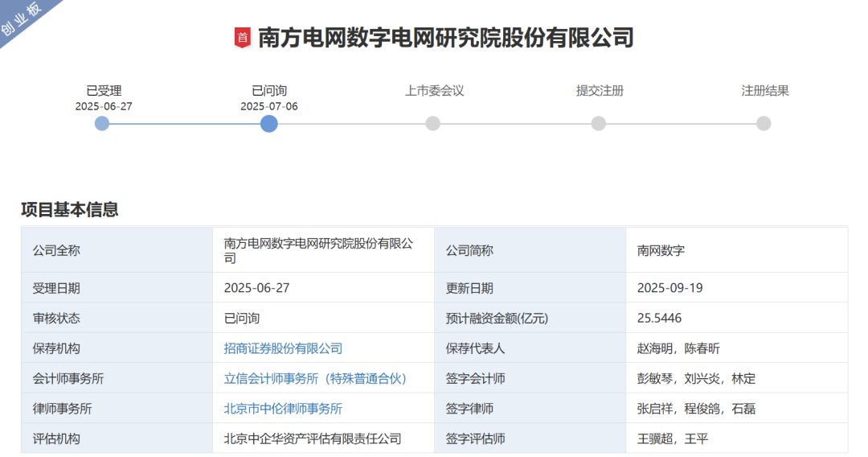
Task: Click the red 首 badge icon
Action: coord(243,38)
